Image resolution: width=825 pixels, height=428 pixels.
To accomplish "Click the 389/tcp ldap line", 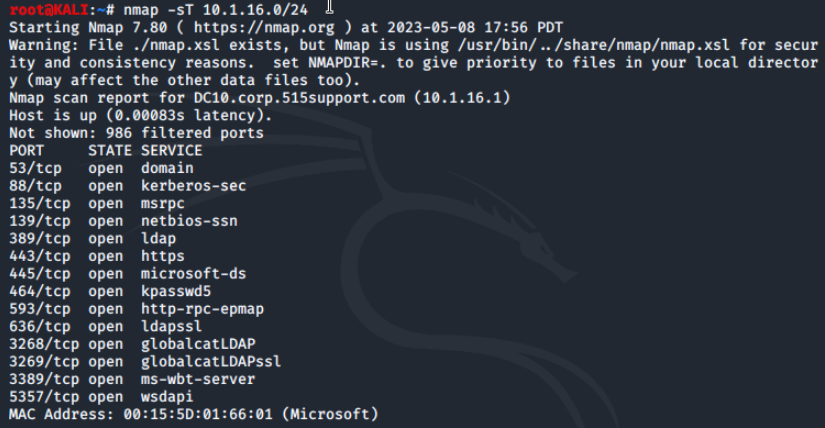I will tap(93, 239).
